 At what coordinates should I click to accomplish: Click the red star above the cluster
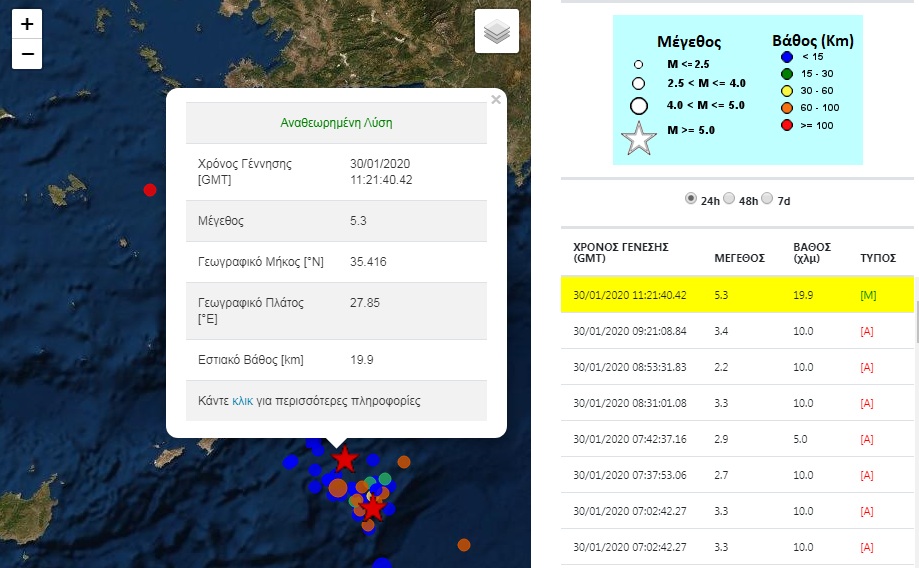[345, 459]
